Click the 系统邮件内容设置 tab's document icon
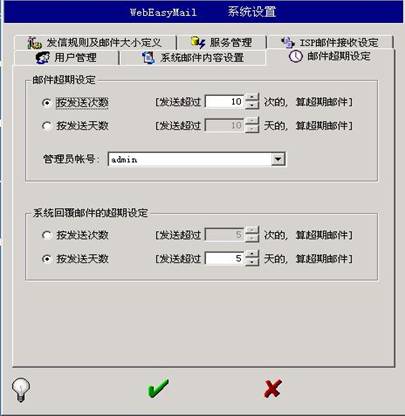The image size is (405, 416). coord(148,58)
